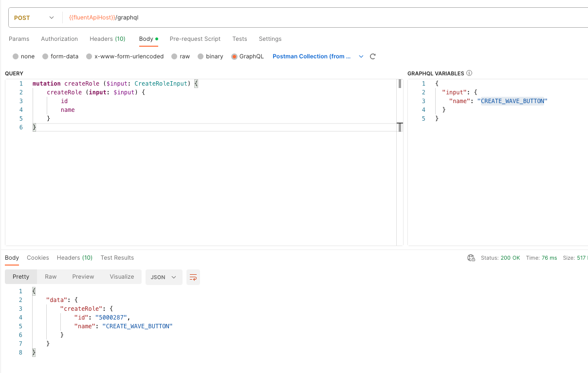Click the wrap lines icon in response

pos(193,277)
